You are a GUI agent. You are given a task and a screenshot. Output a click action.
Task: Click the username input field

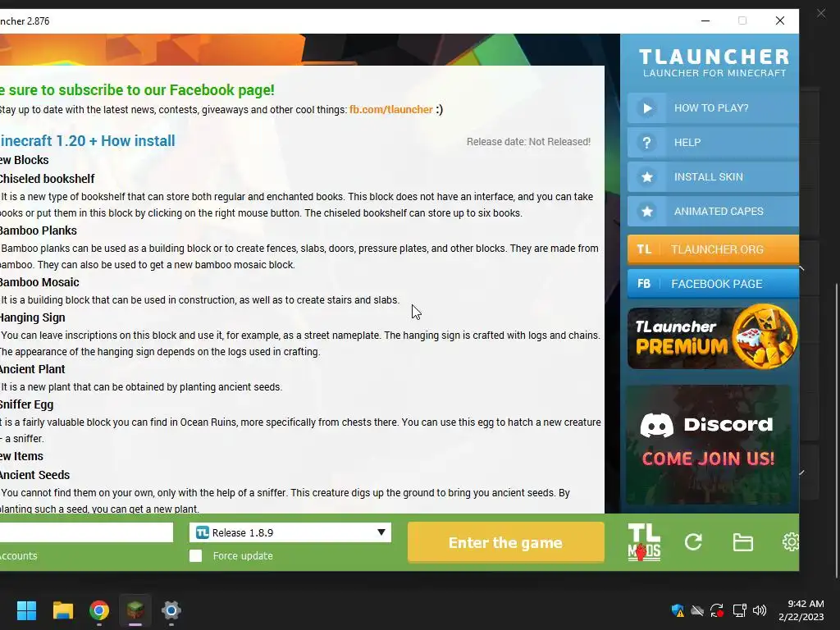click(x=86, y=532)
